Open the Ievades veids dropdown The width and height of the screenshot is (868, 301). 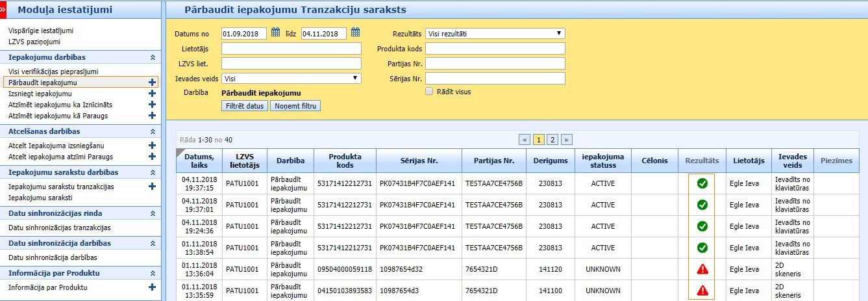click(291, 78)
